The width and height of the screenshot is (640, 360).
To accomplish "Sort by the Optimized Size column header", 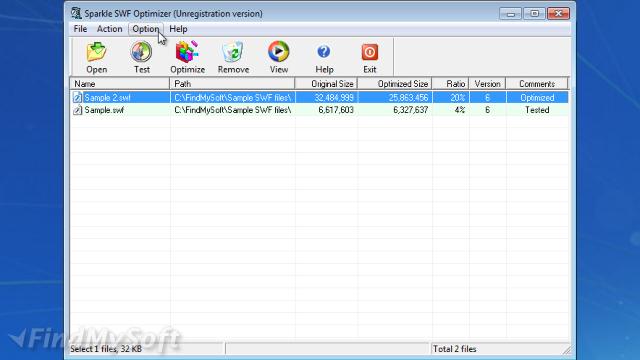I will (x=395, y=84).
